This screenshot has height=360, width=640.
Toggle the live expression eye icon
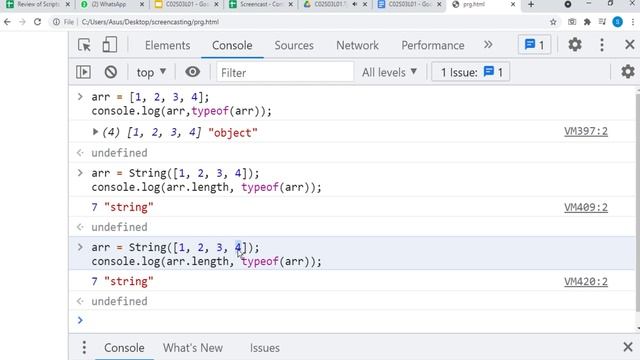click(x=192, y=72)
